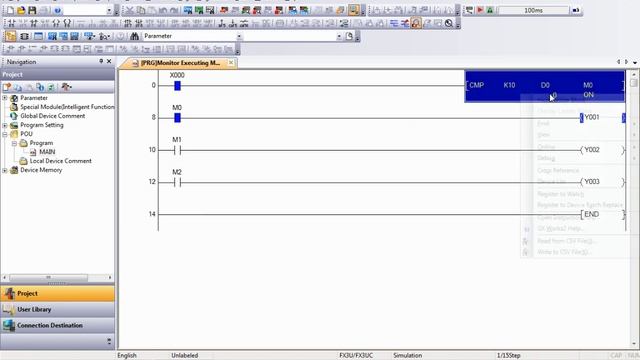Select the Y003 output coil
Image resolution: width=640 pixels, height=360 pixels.
pos(602,182)
